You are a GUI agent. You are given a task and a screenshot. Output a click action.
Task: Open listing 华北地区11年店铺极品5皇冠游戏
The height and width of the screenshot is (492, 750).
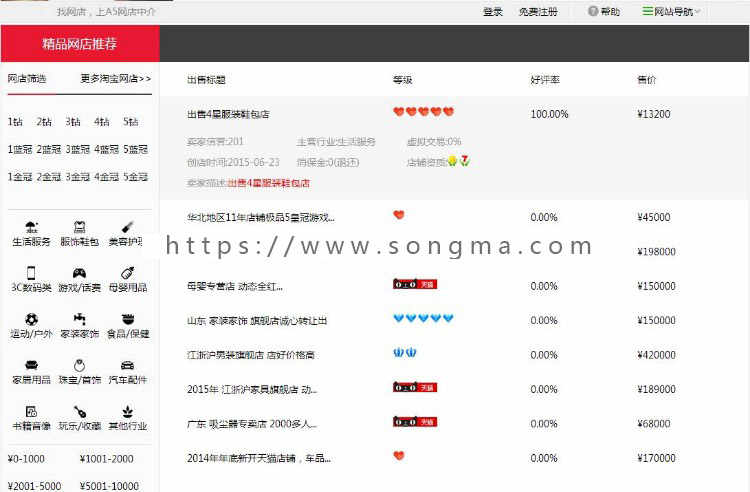[261, 218]
